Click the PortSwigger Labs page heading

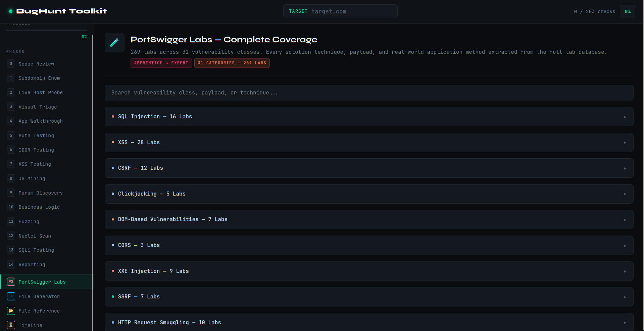tap(224, 40)
